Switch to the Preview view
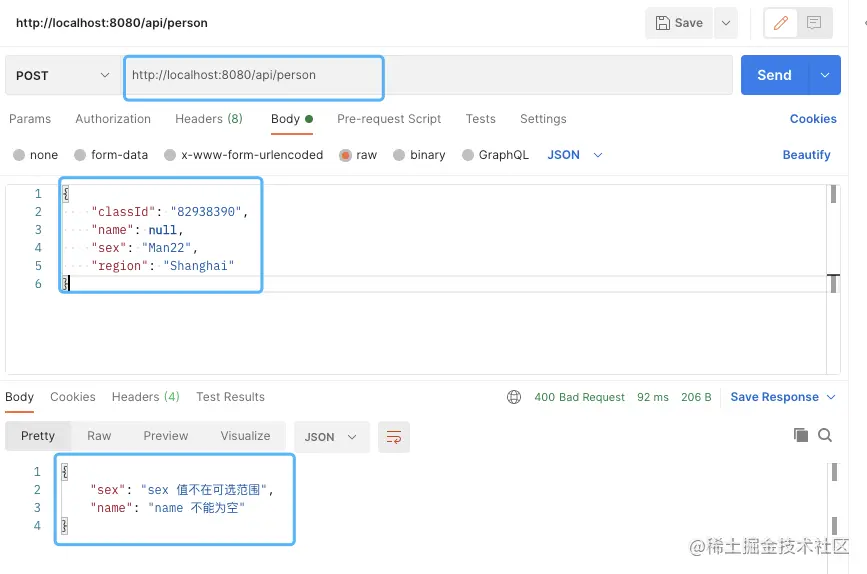The image size is (867, 574). pos(166,436)
